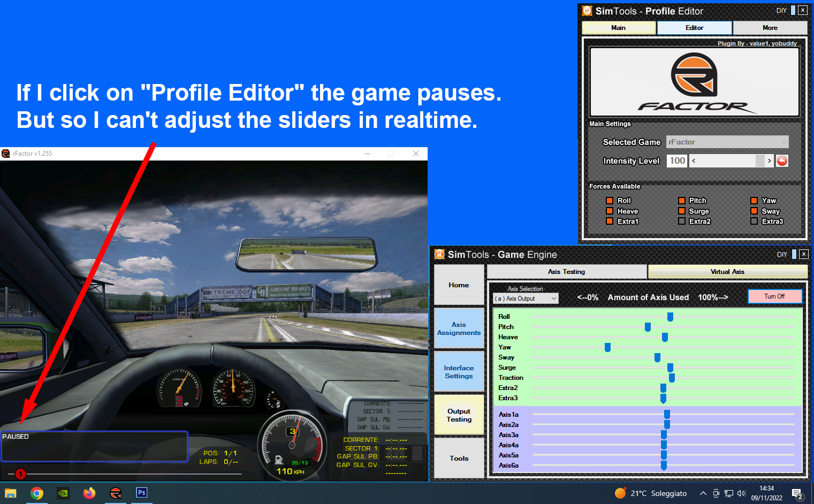Click the Meet Now tray icon
The image size is (814, 504).
[x=716, y=493]
